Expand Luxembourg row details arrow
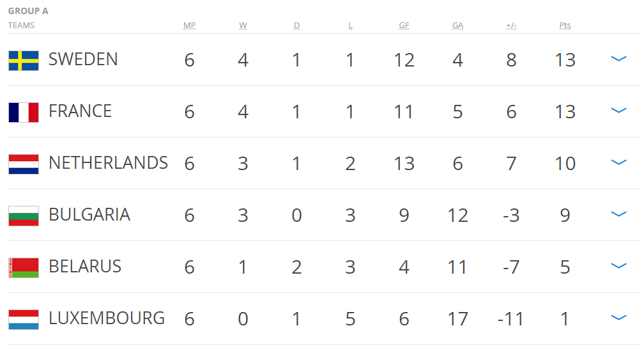 coord(618,318)
